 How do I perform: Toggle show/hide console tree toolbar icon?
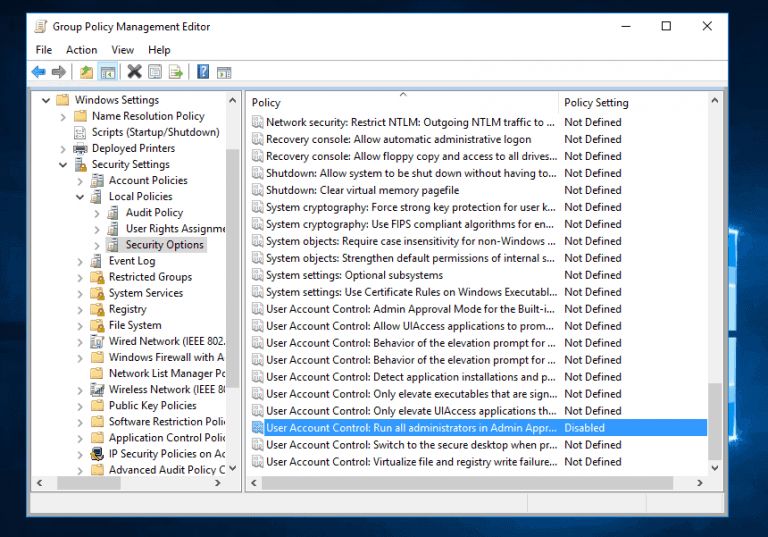coord(108,73)
